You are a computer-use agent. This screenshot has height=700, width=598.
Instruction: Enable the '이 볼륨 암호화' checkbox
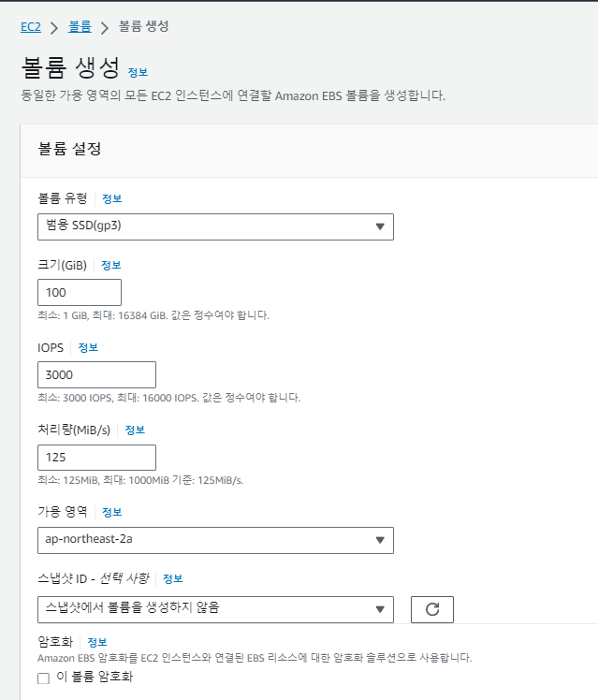pos(43,678)
